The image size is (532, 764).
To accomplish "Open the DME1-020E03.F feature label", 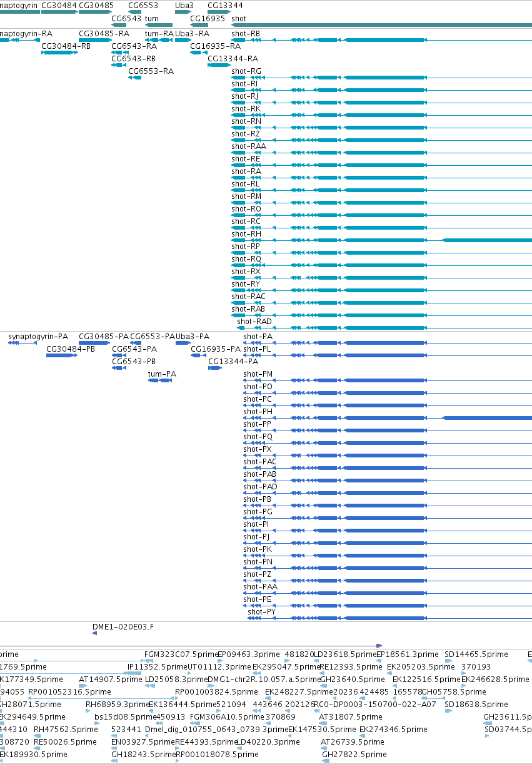I will 123,626.
